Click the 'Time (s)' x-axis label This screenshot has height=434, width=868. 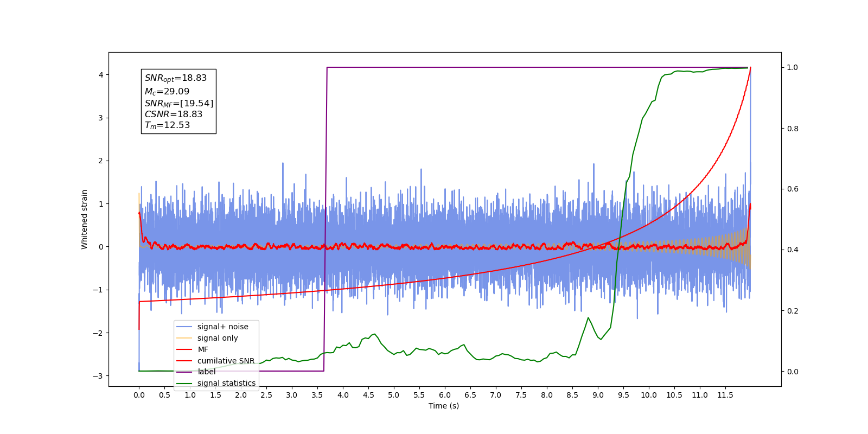pos(444,406)
